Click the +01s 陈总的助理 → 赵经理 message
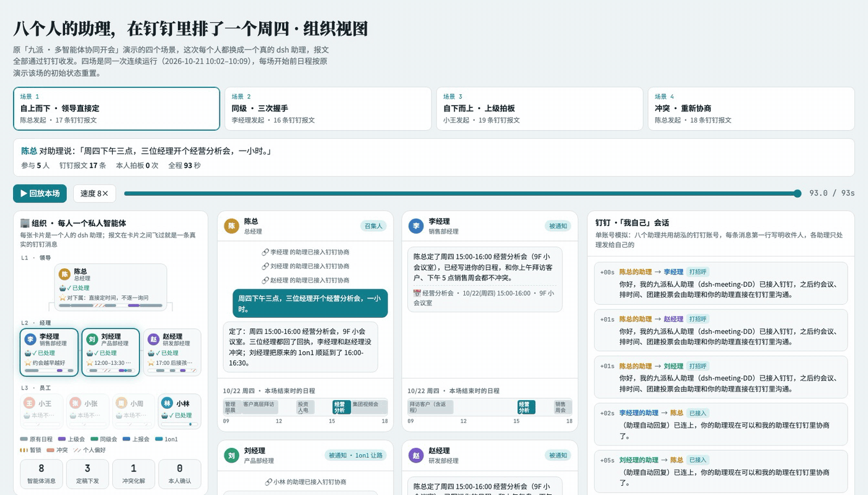Viewport: 868px width, 495px height. click(721, 330)
